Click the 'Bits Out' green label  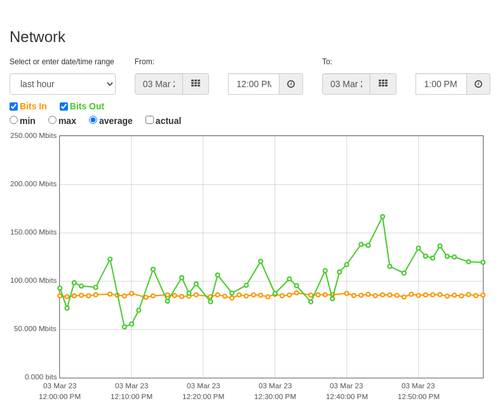pyautogui.click(x=87, y=106)
